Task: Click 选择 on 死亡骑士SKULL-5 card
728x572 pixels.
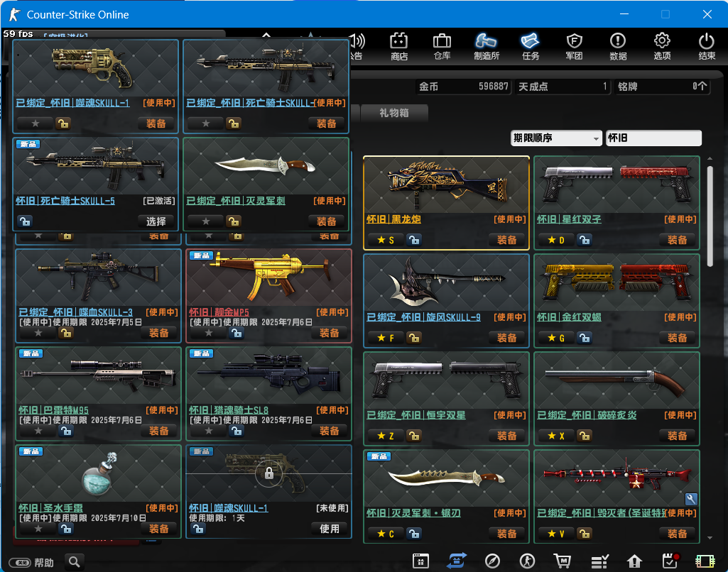Action: coord(156,221)
